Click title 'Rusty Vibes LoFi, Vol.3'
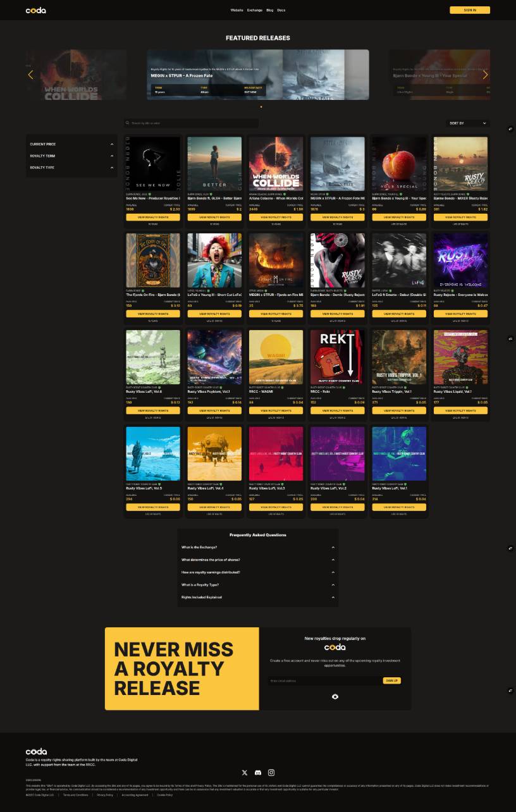The image size is (516, 812). click(x=267, y=488)
